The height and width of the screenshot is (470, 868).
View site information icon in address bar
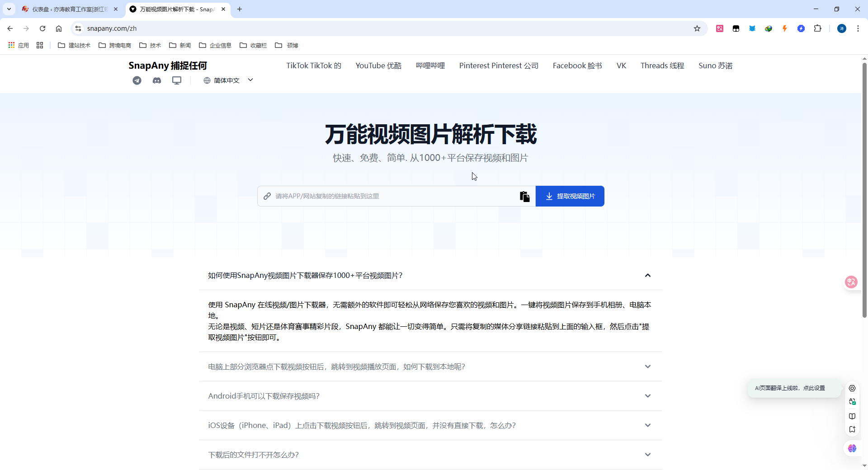point(78,28)
